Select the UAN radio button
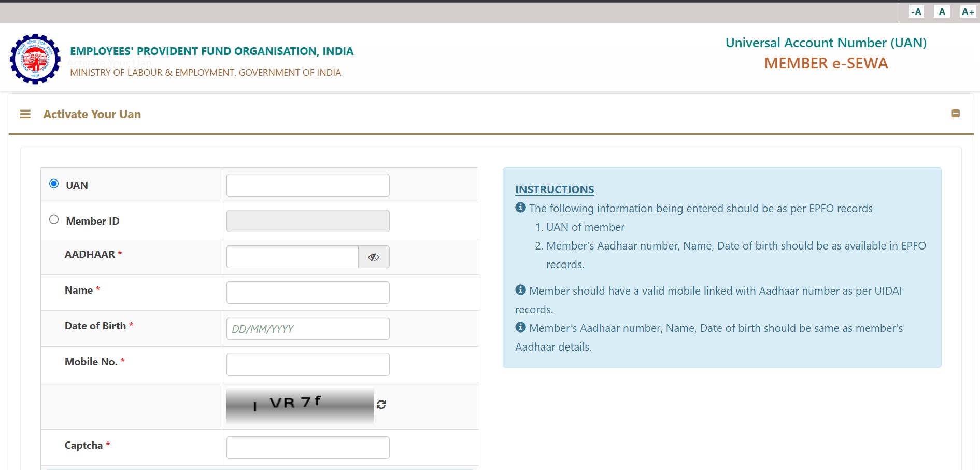The height and width of the screenshot is (470, 980). coord(54,184)
